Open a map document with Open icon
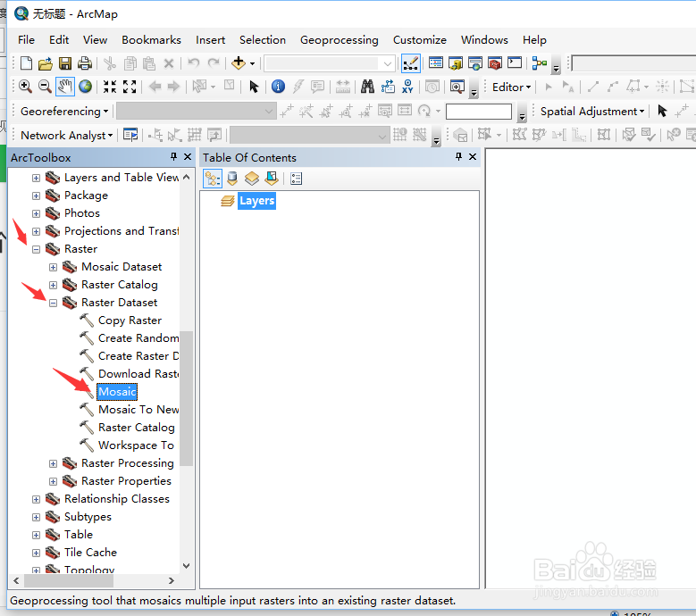 click(x=46, y=63)
